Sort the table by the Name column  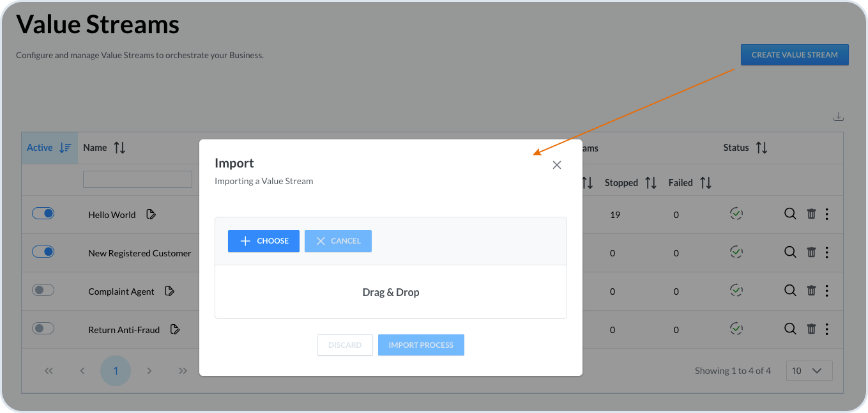(119, 148)
